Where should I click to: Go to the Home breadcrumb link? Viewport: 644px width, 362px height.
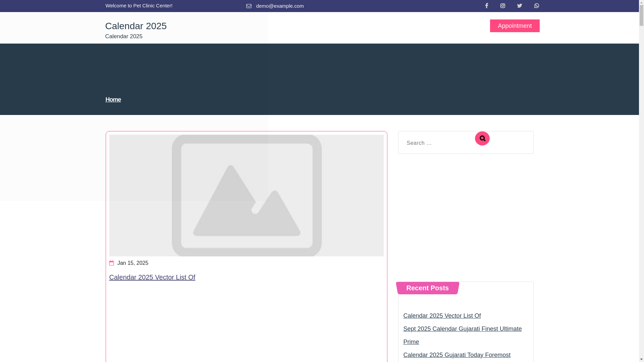[x=113, y=100]
